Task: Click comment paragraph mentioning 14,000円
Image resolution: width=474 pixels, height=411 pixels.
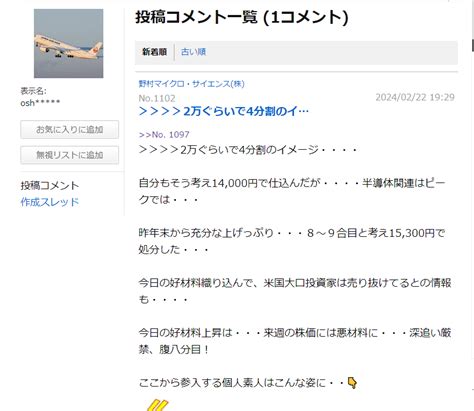Action: (292, 191)
